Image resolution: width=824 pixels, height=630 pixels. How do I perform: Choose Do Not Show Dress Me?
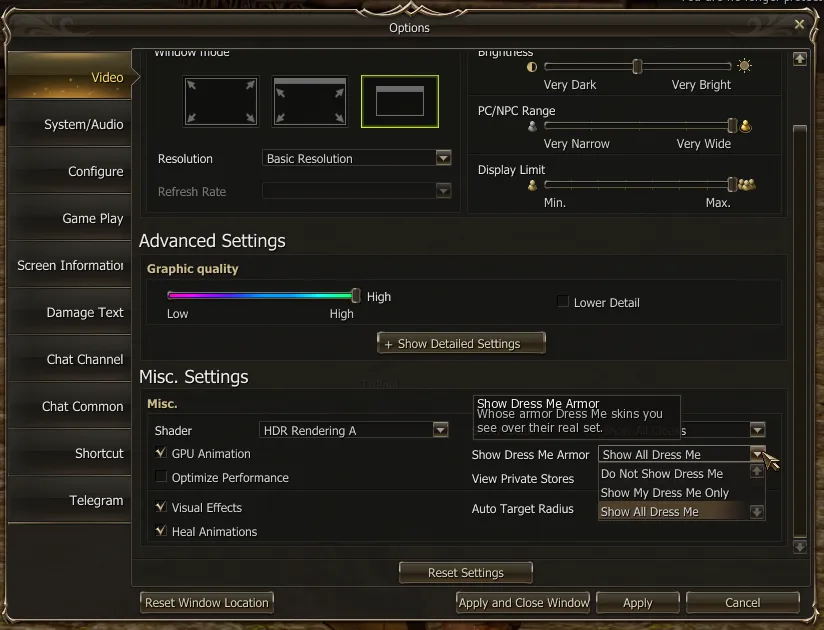click(675, 473)
